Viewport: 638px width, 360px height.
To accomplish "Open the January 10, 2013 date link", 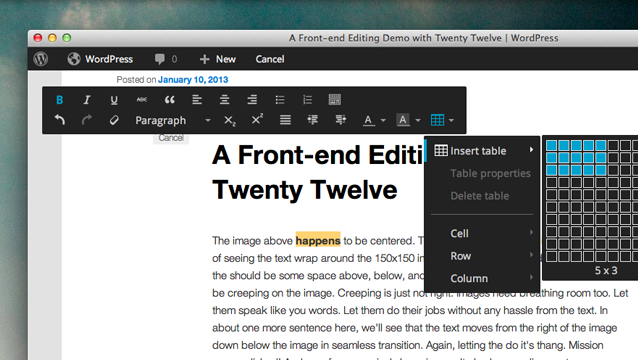I will pos(193,80).
